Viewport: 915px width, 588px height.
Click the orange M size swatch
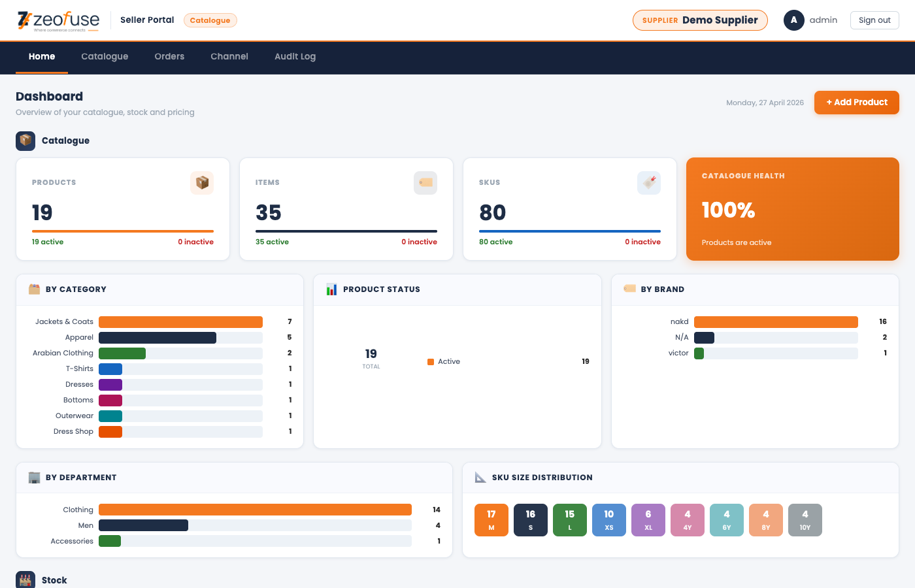pos(491,520)
